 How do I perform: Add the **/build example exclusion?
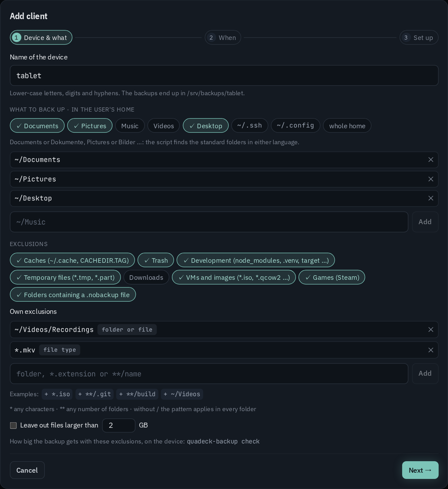click(137, 394)
